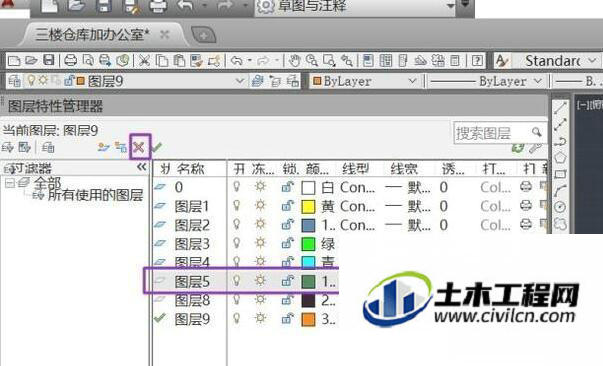
Task: Select the Line draw tool in side toolbar
Action: 560,107
